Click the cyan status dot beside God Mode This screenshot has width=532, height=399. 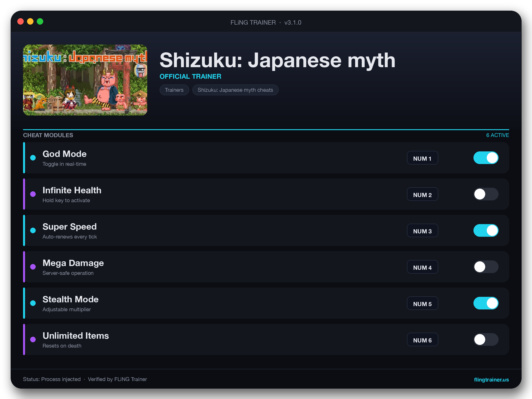[33, 158]
